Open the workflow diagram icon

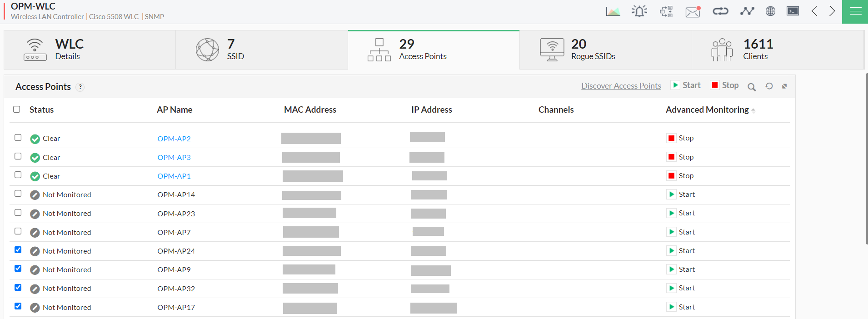[666, 11]
